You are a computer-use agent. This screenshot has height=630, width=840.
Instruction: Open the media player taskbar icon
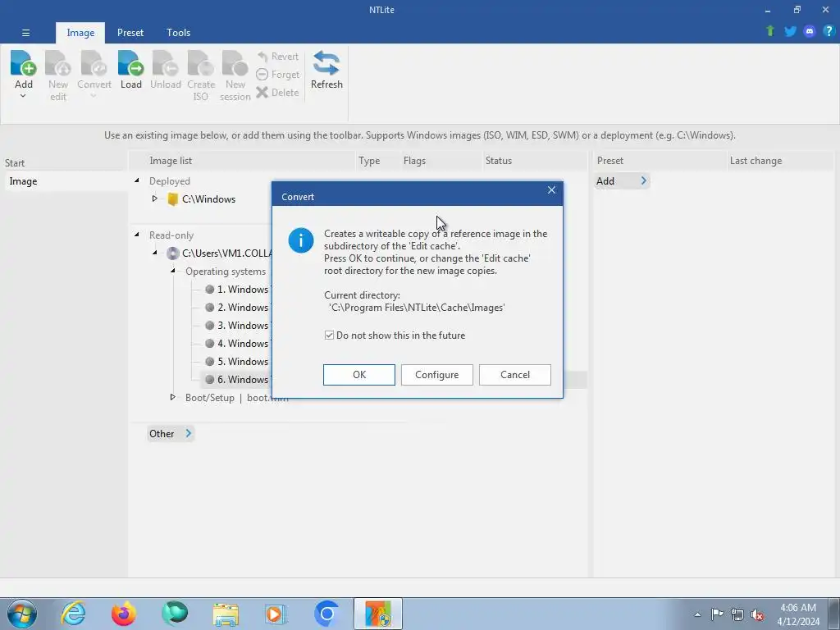(x=276, y=614)
